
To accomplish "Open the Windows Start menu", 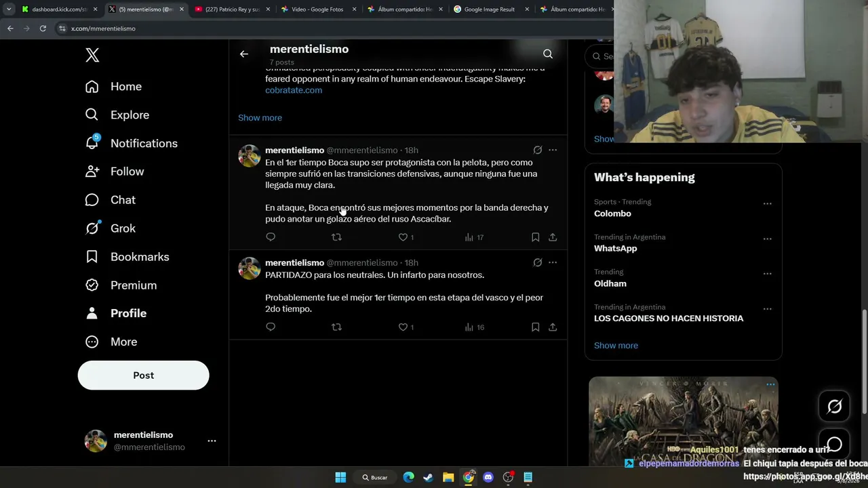I will coord(340,477).
